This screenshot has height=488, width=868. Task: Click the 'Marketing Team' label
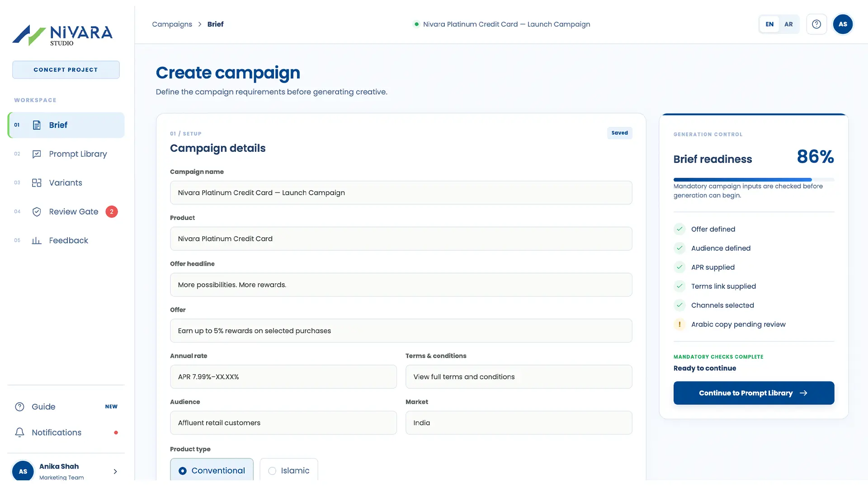tap(61, 478)
